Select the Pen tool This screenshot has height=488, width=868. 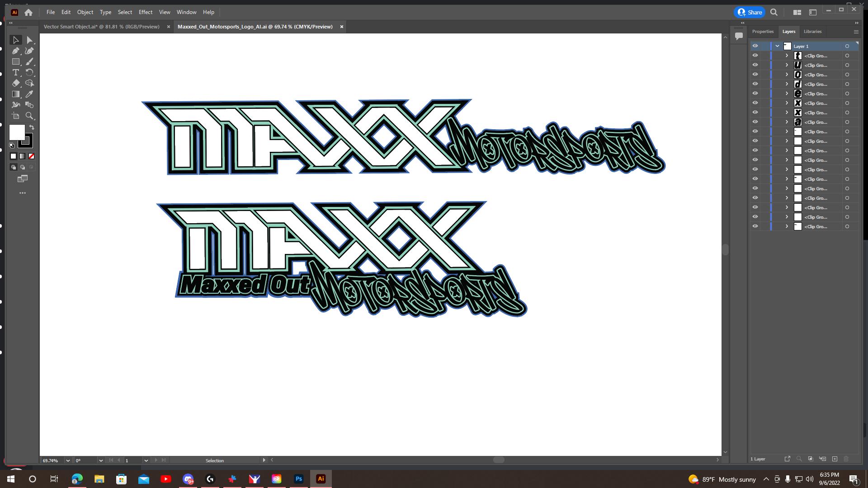16,51
